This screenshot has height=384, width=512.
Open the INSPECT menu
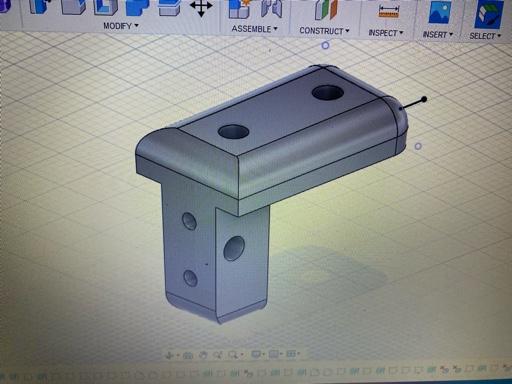pos(386,33)
